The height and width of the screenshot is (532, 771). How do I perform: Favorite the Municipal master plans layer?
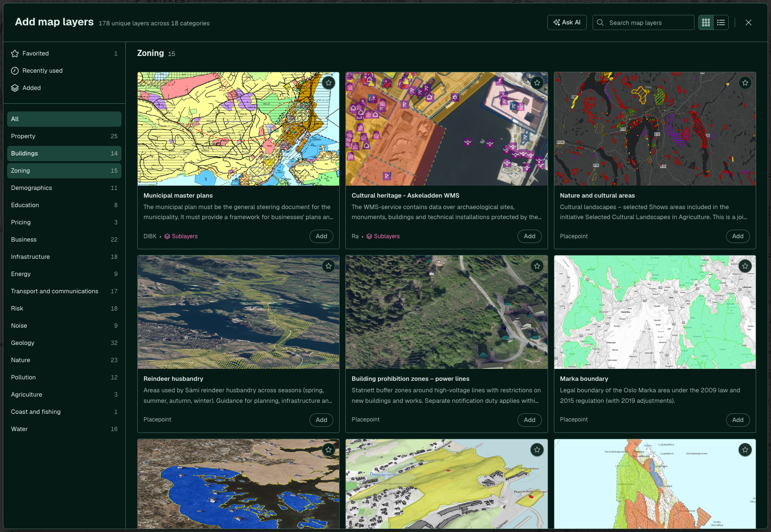(329, 83)
